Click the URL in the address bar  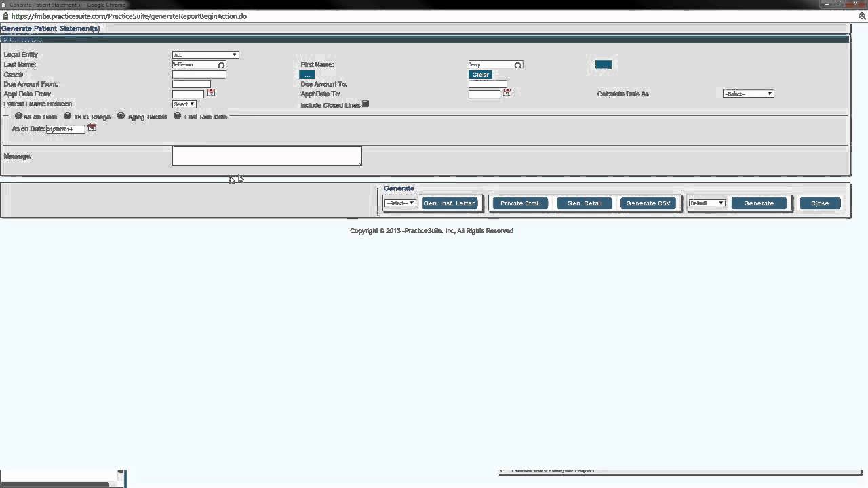tap(129, 16)
